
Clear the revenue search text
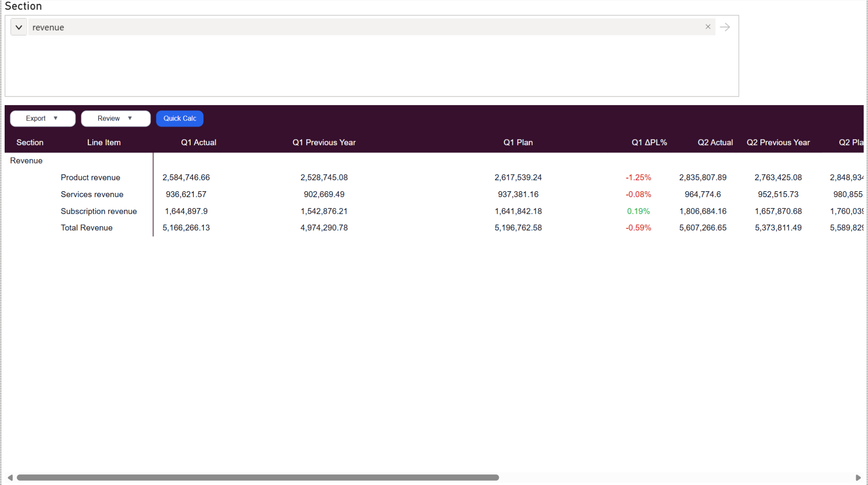pos(708,27)
